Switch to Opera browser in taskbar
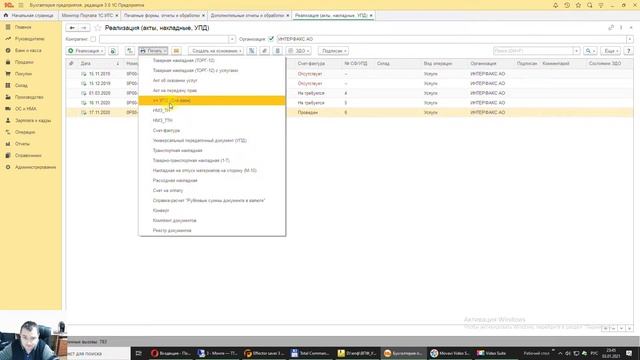This screenshot has width=640, height=360. [x=171, y=353]
